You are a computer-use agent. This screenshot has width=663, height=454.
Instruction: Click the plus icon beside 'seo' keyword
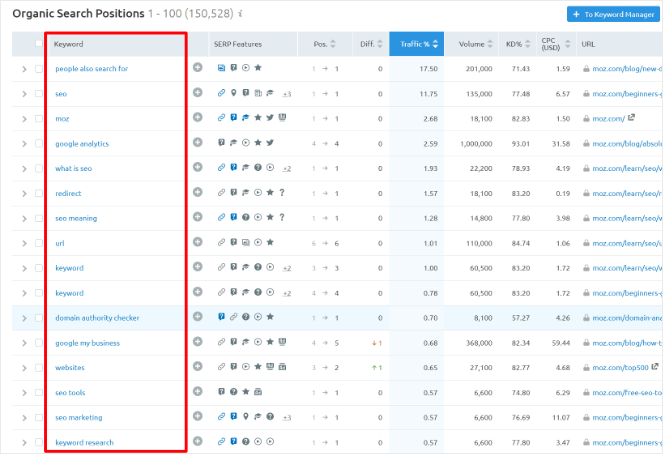197,93
